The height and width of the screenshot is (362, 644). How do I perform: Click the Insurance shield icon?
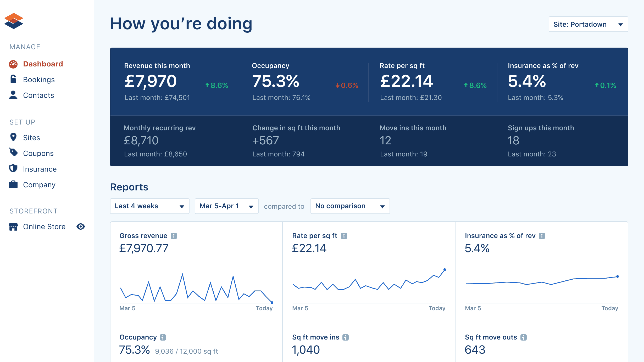[x=13, y=168]
